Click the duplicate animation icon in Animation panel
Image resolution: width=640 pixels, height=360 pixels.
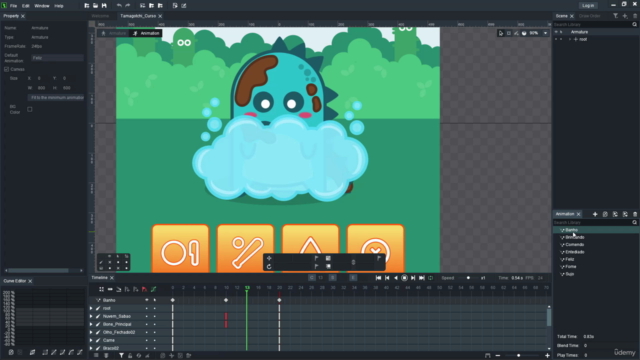click(605, 214)
